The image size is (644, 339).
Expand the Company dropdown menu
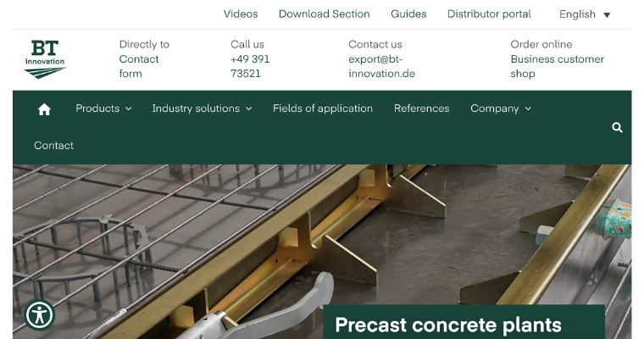pos(500,108)
